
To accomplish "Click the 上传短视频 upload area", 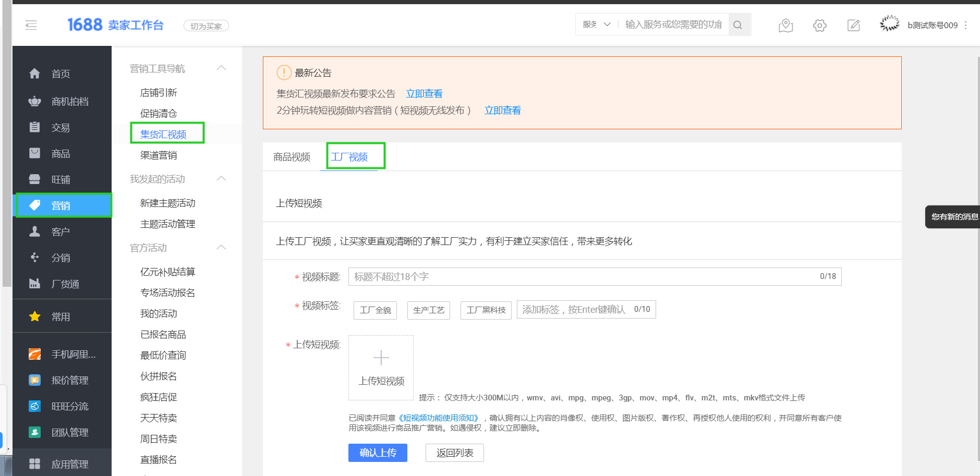I will click(x=381, y=368).
